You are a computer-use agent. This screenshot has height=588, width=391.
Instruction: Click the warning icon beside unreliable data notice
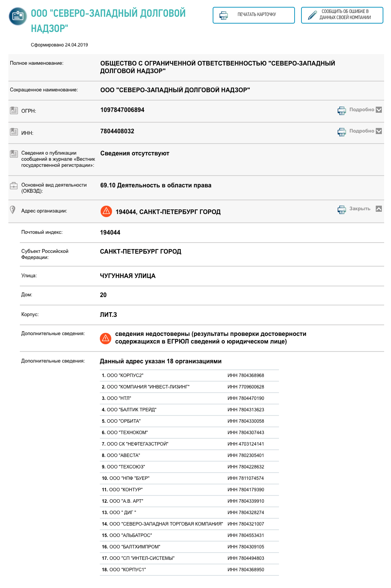coord(106,338)
